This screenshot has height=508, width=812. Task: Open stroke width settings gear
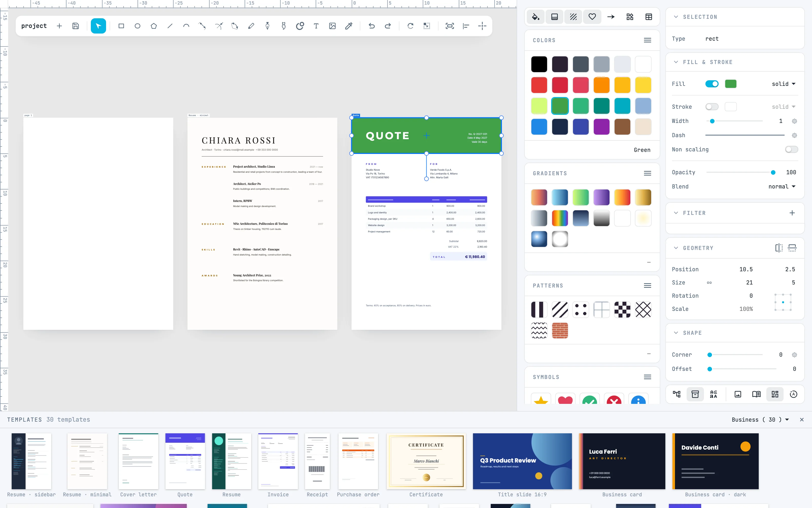click(x=794, y=121)
